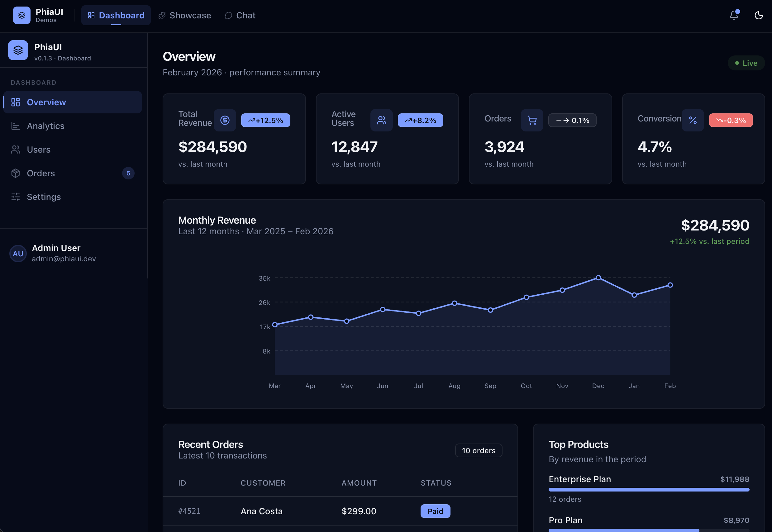The height and width of the screenshot is (532, 772).
Task: Switch to the Dashboard tab
Action: (x=116, y=15)
